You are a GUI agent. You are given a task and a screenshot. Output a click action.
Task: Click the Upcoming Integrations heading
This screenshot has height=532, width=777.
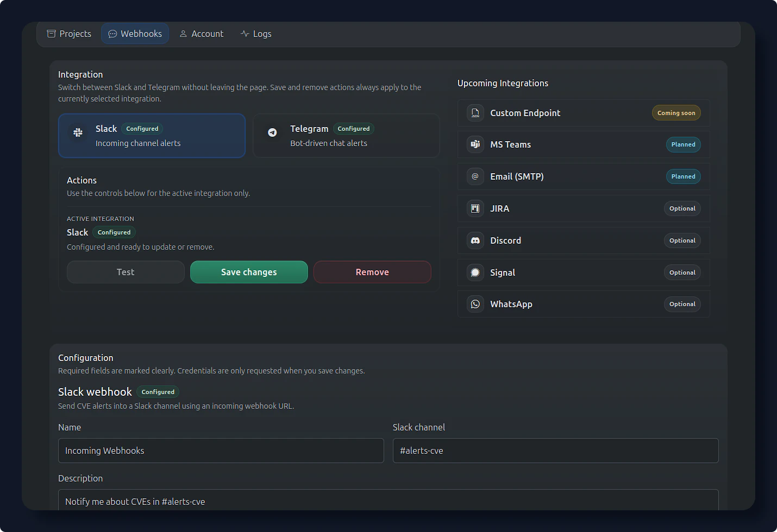[503, 83]
